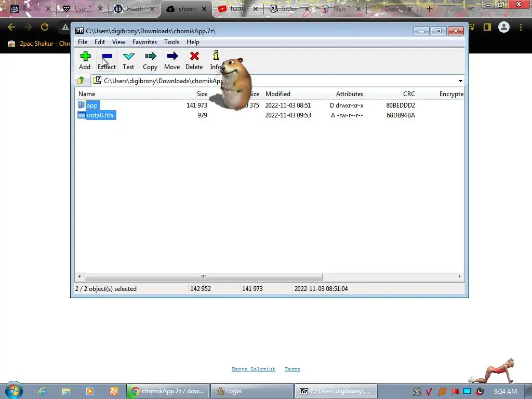Open Windows Explorer from the taskbar
The image size is (532, 399).
pyautogui.click(x=66, y=391)
